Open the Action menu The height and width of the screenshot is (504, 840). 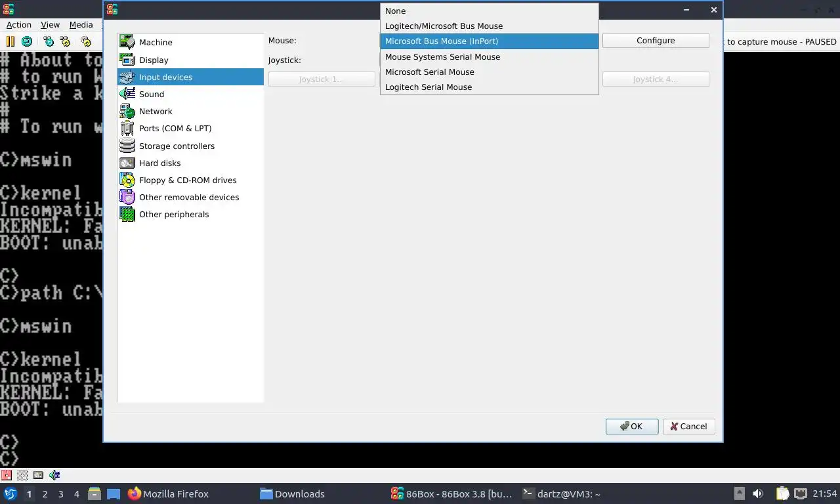(19, 25)
